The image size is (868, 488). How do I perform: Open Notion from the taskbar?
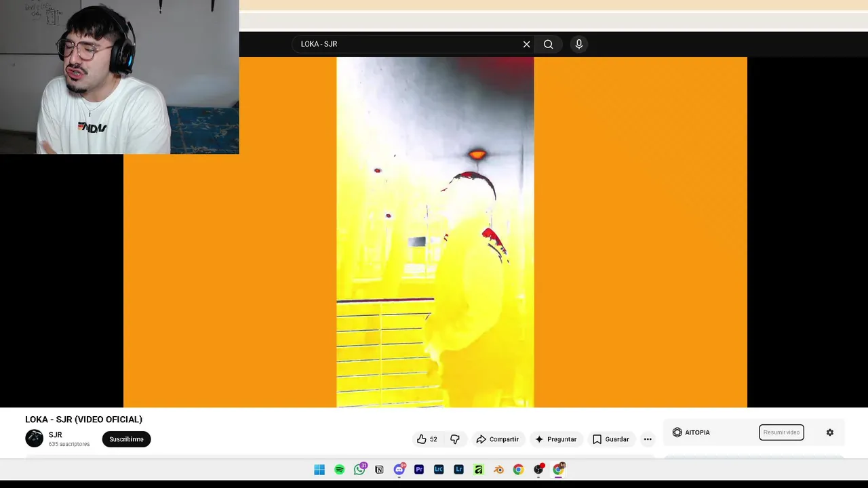[379, 470]
